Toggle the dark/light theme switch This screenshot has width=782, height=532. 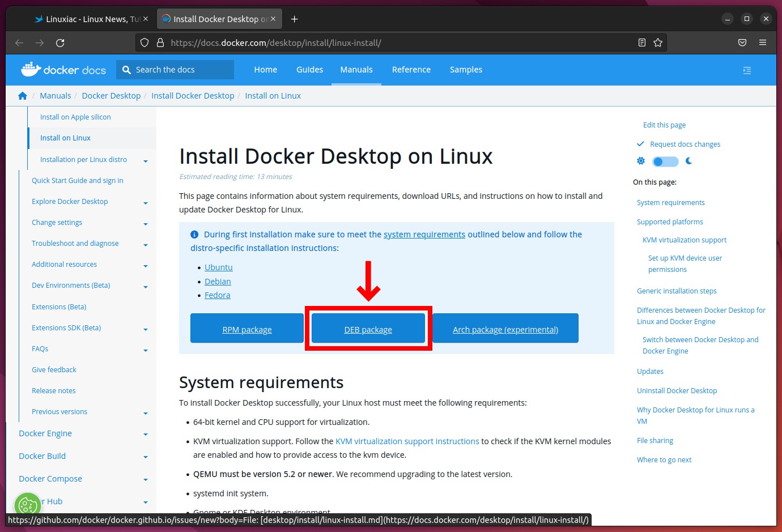click(x=665, y=161)
